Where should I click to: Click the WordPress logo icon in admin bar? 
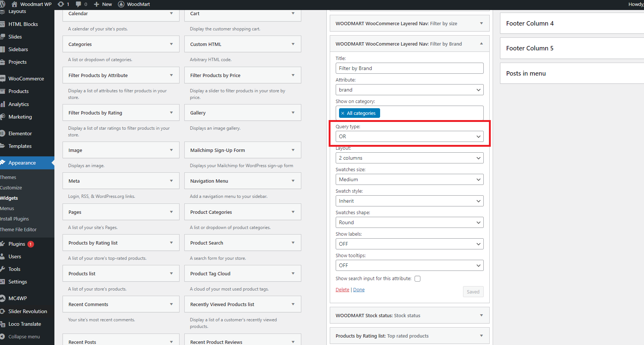2,4
